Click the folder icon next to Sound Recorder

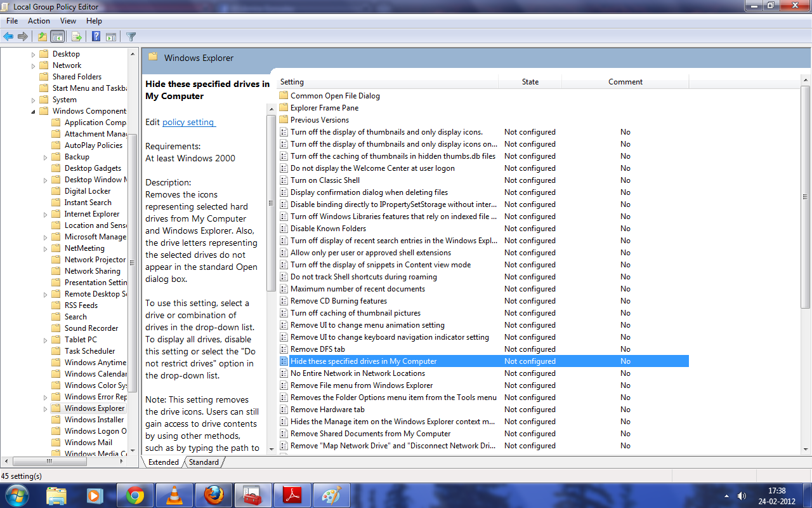click(56, 328)
